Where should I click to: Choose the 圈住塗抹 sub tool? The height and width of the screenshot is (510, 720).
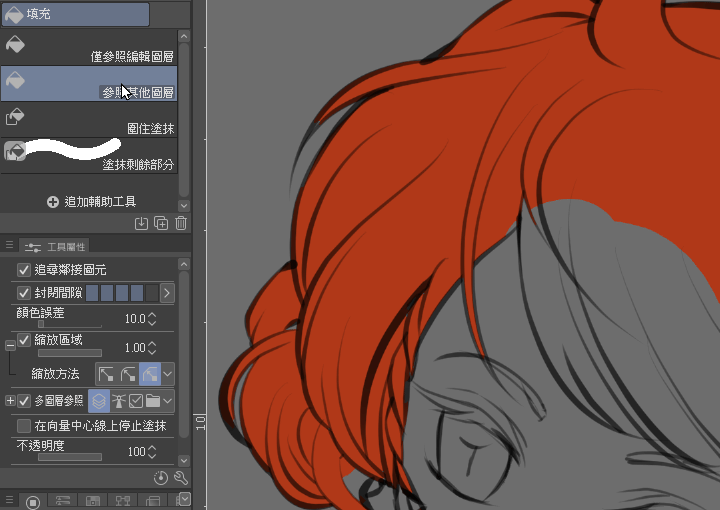89,119
